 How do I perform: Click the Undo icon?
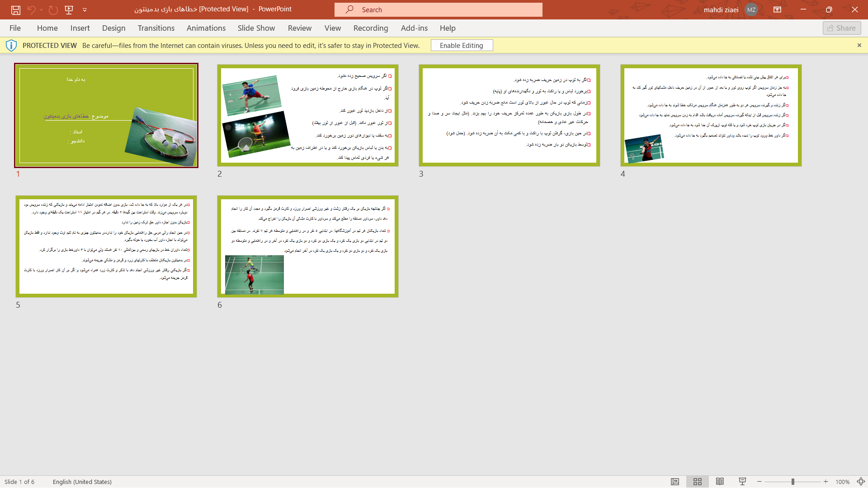(31, 9)
